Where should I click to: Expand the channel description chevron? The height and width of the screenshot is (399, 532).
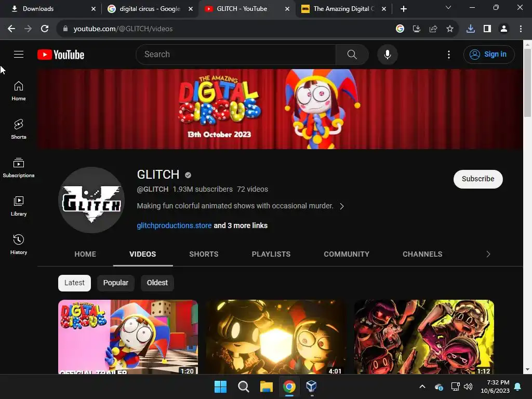342,206
